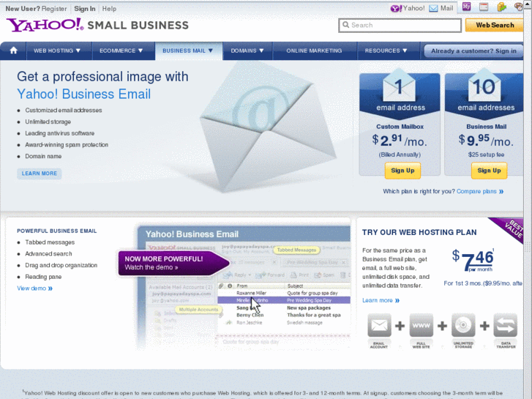Image resolution: width=532 pixels, height=399 pixels.
Task: Sign Up for Business Mail plan
Action: point(489,171)
